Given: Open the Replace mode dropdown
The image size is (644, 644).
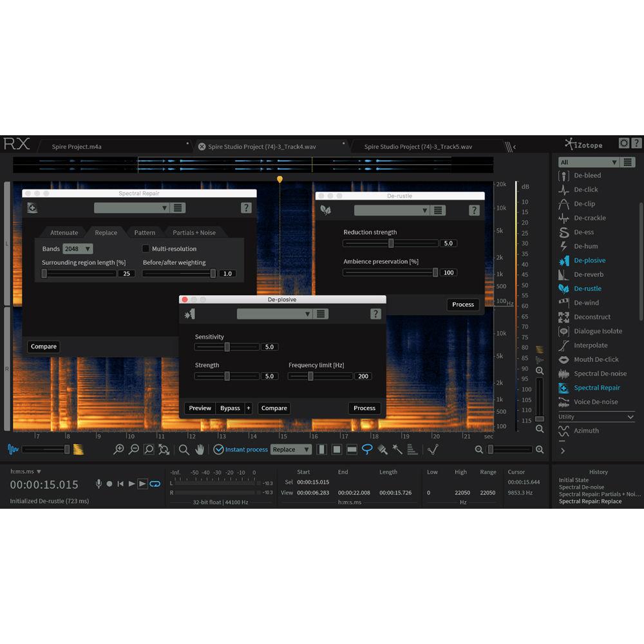Looking at the screenshot, I should (x=290, y=449).
